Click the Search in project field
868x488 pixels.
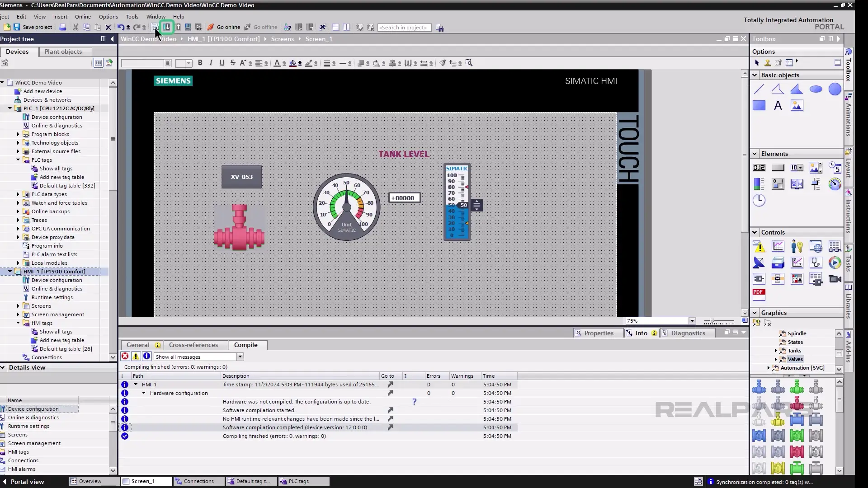404,28
